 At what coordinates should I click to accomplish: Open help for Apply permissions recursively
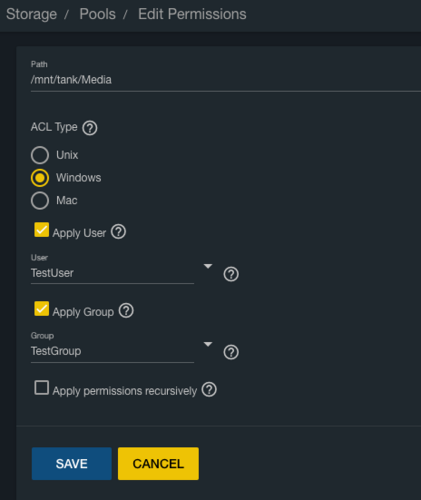pos(209,389)
